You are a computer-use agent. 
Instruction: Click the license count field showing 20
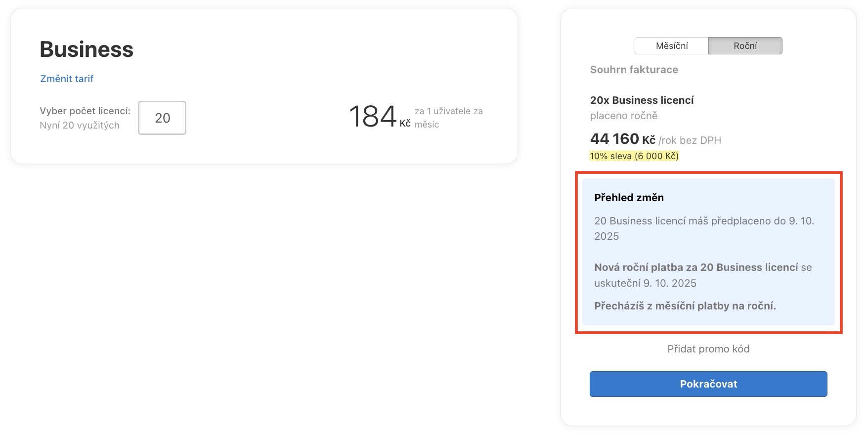[x=162, y=118]
